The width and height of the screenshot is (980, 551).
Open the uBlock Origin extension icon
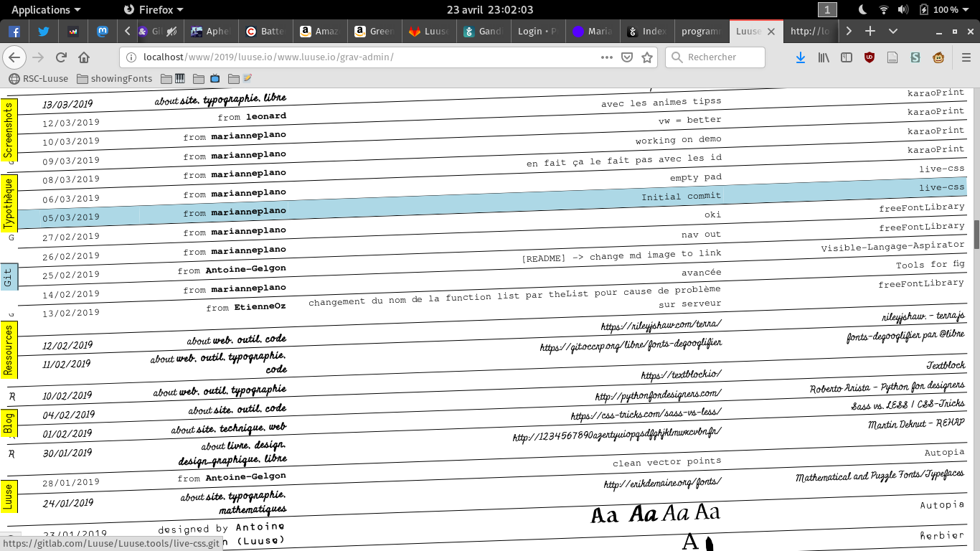coord(870,57)
